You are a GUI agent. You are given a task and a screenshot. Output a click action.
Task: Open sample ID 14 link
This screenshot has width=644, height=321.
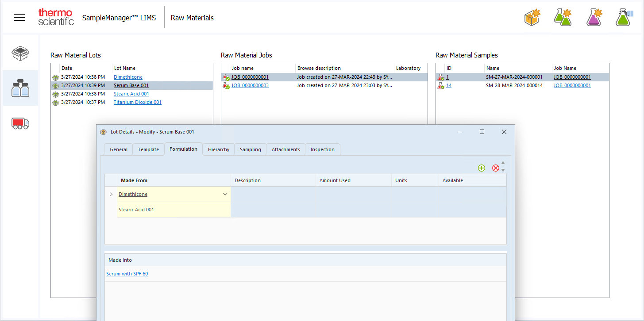[449, 85]
